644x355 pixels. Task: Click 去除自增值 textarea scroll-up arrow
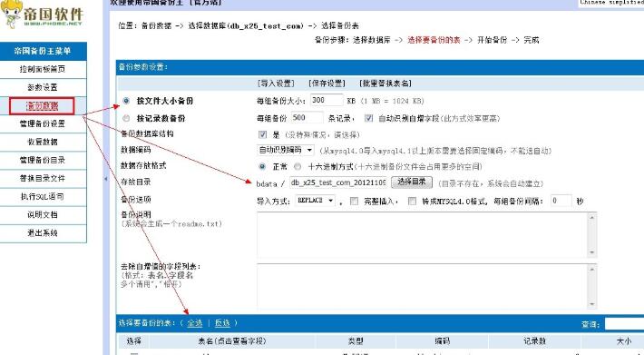click(x=591, y=270)
